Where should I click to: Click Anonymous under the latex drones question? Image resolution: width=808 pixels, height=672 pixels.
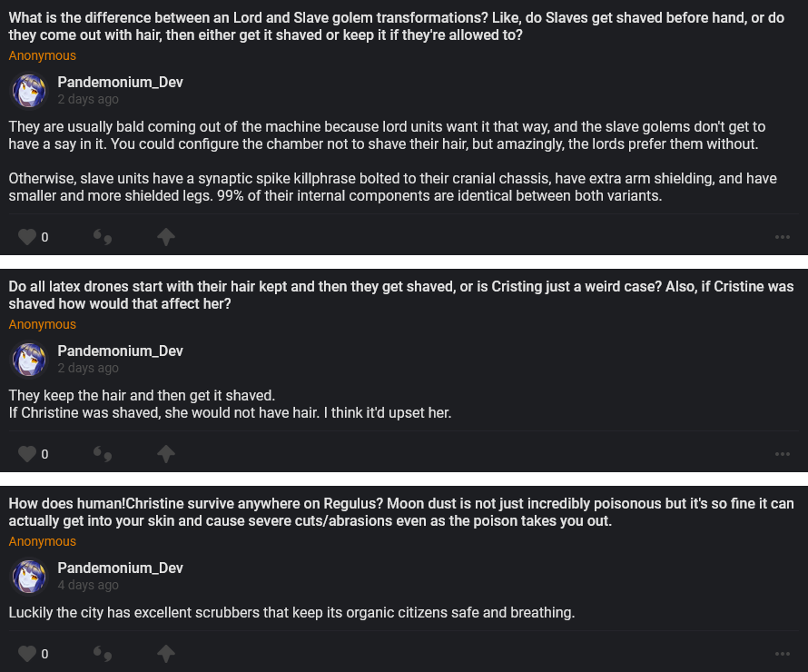click(x=43, y=324)
